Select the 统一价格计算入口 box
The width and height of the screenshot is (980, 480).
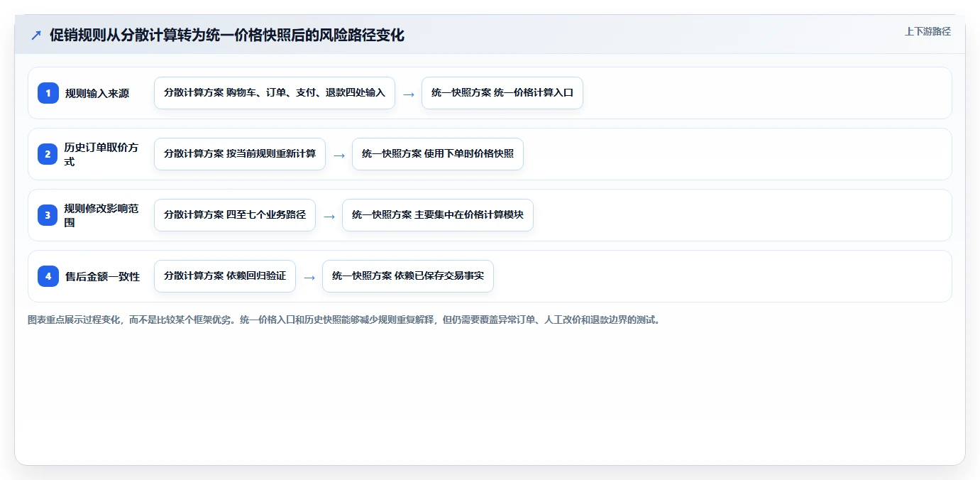(x=502, y=93)
